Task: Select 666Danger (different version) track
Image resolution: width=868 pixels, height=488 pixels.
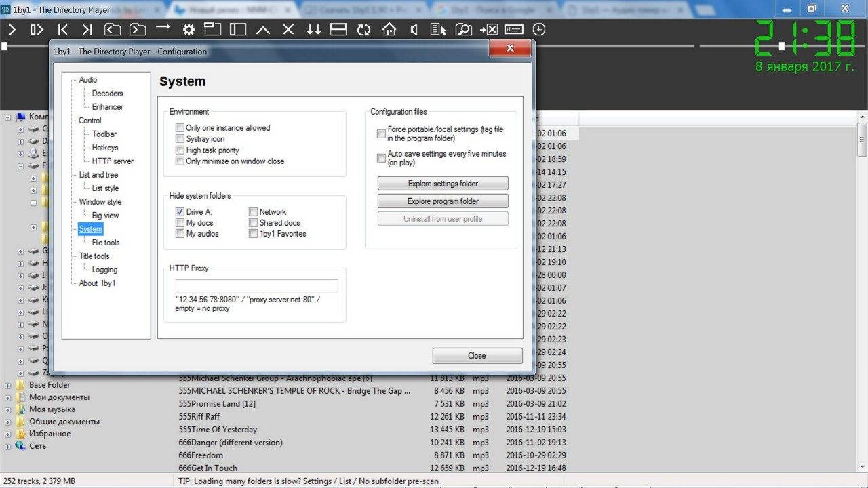Action: point(372,443)
